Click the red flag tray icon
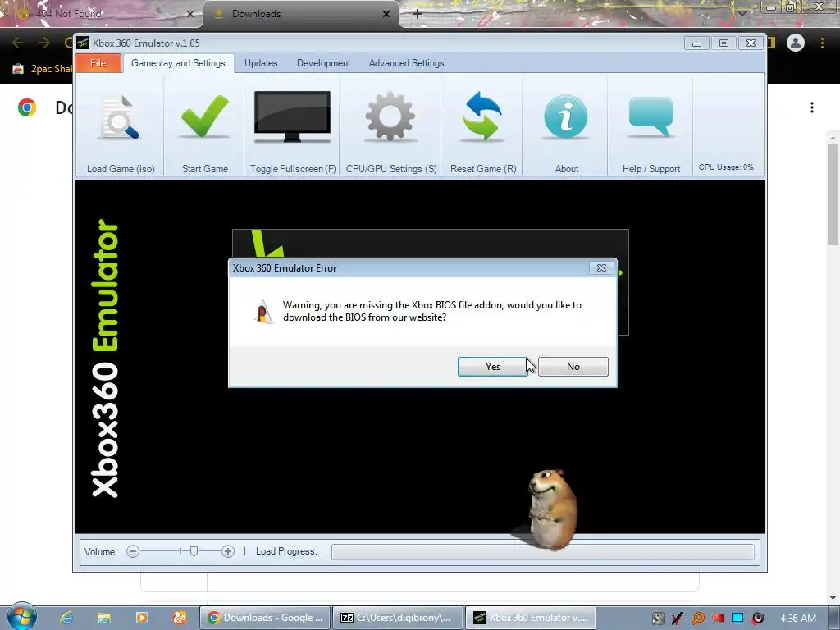The width and height of the screenshot is (840, 630). (718, 619)
